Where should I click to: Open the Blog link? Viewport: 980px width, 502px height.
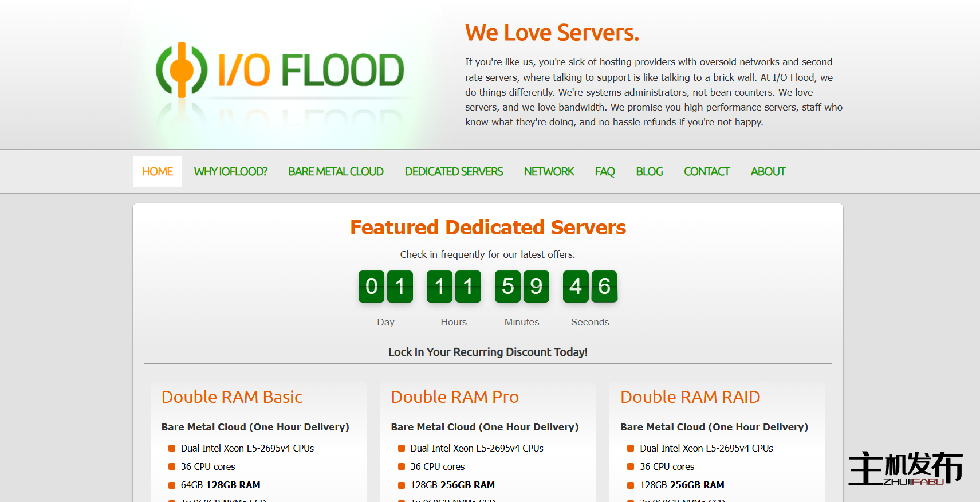click(x=649, y=172)
